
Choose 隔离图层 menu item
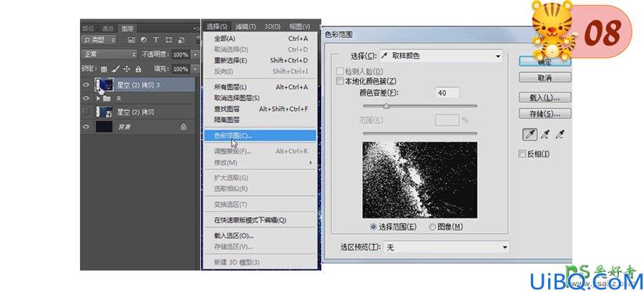click(260, 120)
